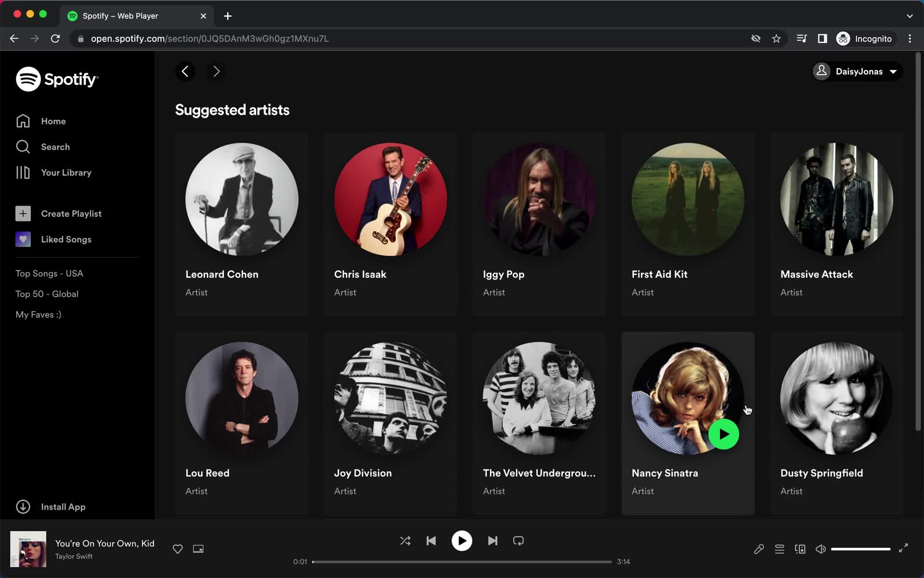This screenshot has height=578, width=924.
Task: Click the Create Playlist plus icon
Action: (x=23, y=213)
